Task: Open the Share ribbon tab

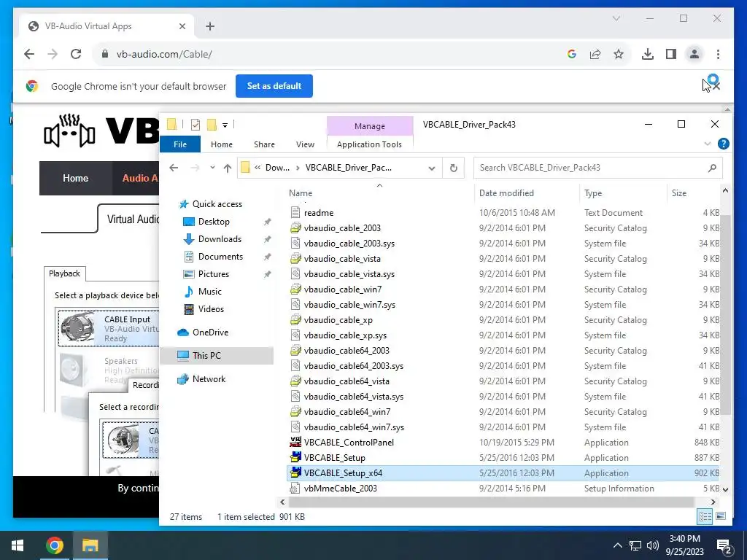Action: point(264,144)
